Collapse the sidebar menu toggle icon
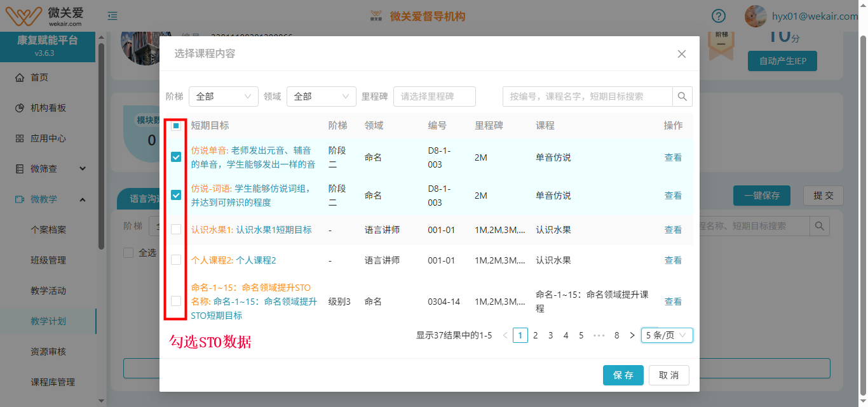Viewport: 868px width, 407px height. pos(112,16)
